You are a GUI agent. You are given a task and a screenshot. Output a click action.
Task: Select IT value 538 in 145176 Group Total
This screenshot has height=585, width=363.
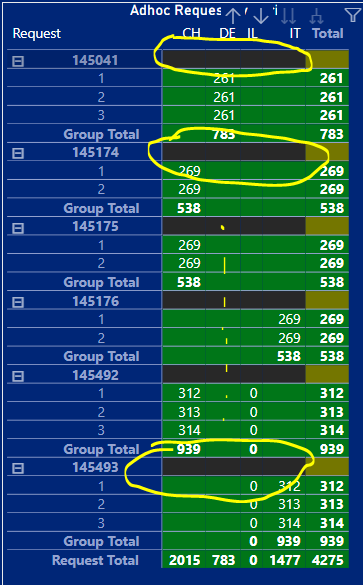point(289,357)
